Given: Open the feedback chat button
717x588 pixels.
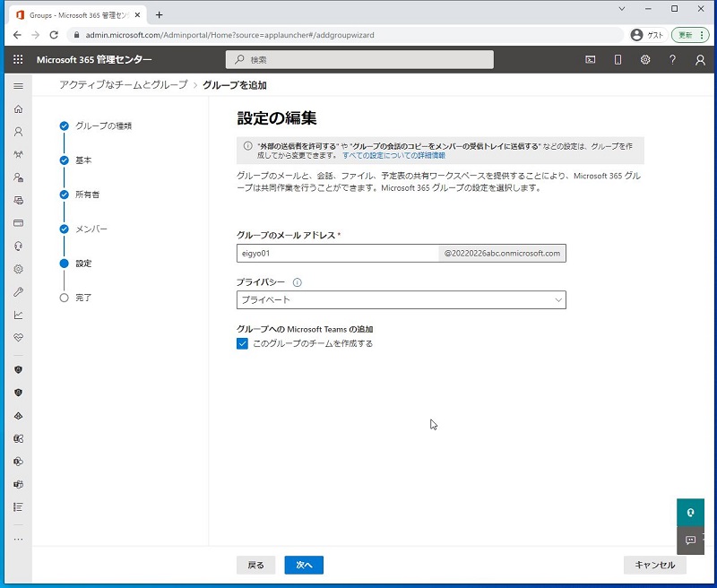Looking at the screenshot, I should [x=690, y=540].
